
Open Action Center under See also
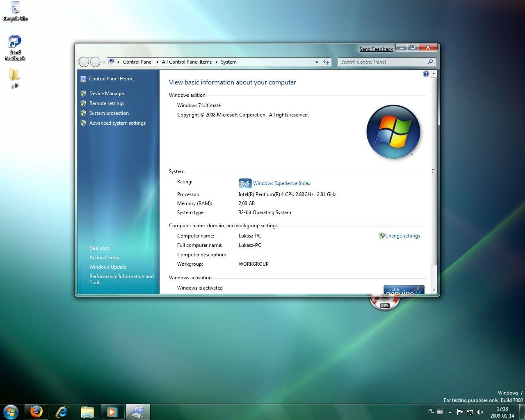click(x=105, y=258)
